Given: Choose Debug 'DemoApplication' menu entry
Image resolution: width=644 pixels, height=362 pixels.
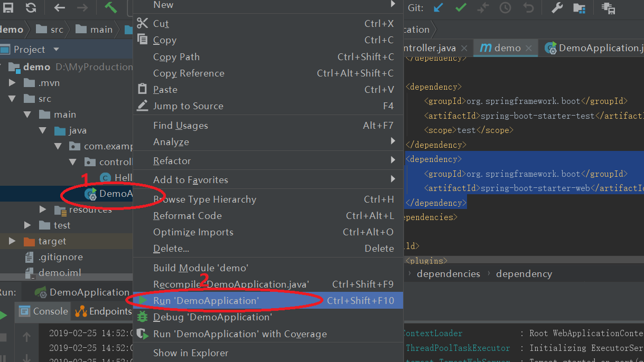Looking at the screenshot, I should click(212, 317).
